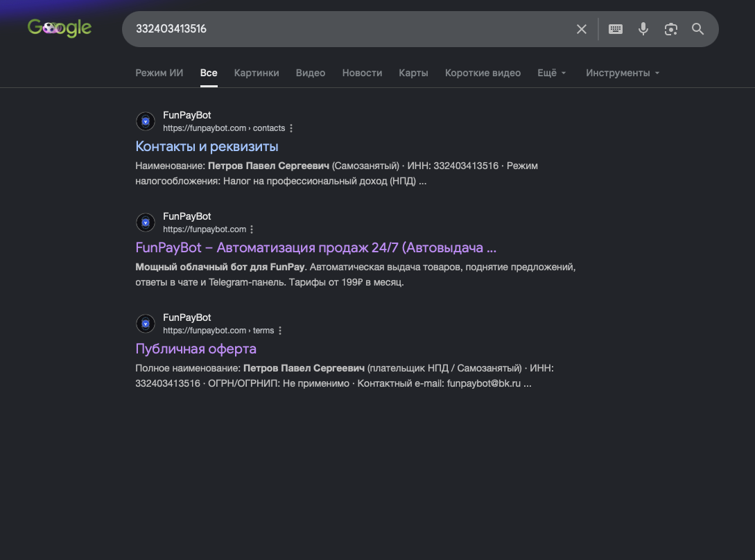Open the Видео tab
755x560 pixels.
(x=310, y=73)
